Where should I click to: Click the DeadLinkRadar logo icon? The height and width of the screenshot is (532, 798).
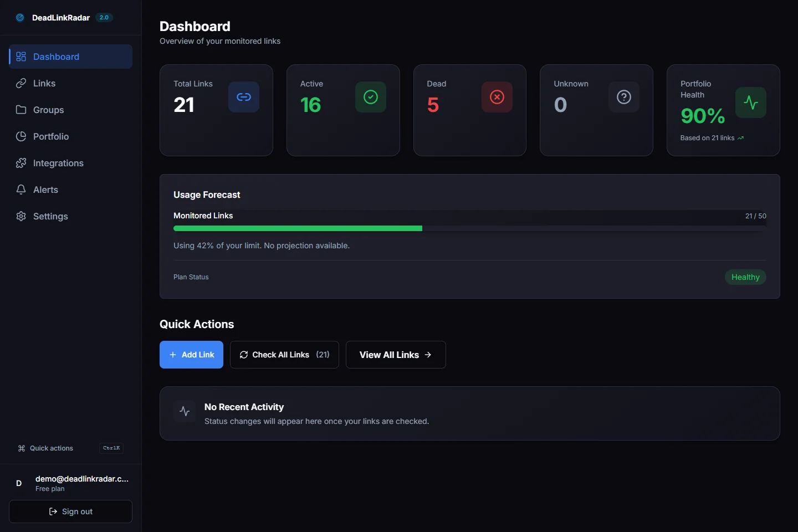pyautogui.click(x=20, y=18)
